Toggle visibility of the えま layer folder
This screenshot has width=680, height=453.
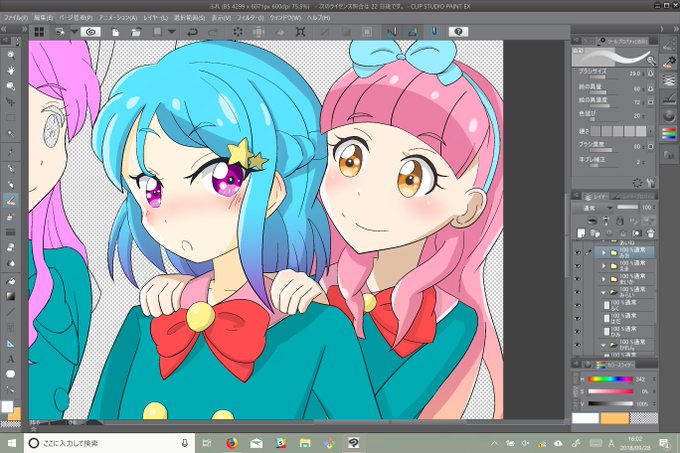click(578, 265)
